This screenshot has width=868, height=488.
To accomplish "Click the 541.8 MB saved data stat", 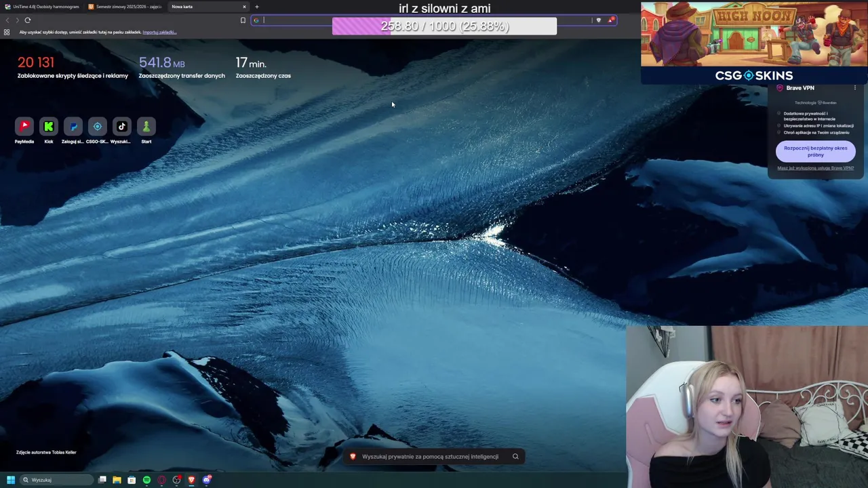I will click(161, 63).
